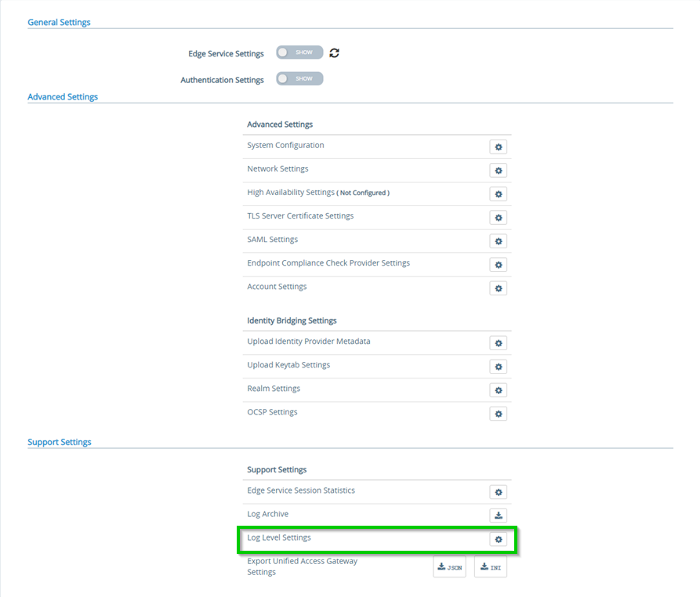Toggle SHOW for Authentication Settings
700x597 pixels.
(x=299, y=78)
